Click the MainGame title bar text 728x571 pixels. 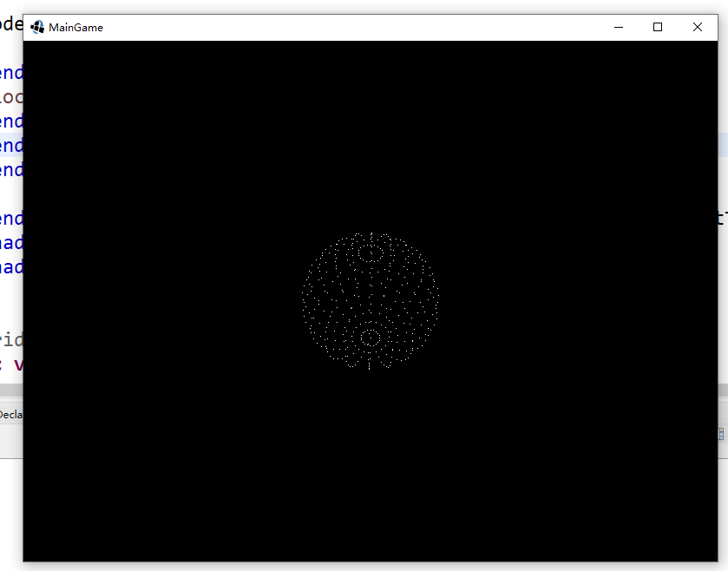coord(75,28)
